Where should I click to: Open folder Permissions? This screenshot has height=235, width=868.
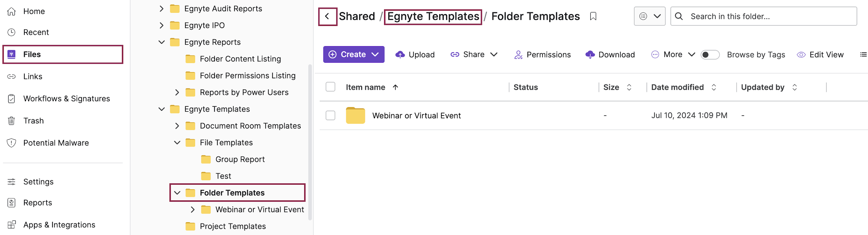(x=542, y=55)
